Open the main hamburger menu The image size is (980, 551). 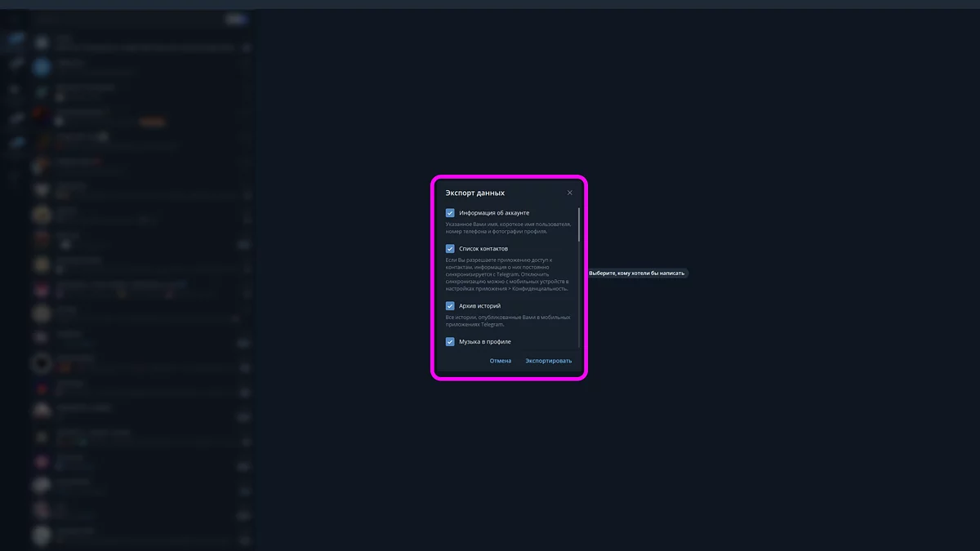pos(13,19)
